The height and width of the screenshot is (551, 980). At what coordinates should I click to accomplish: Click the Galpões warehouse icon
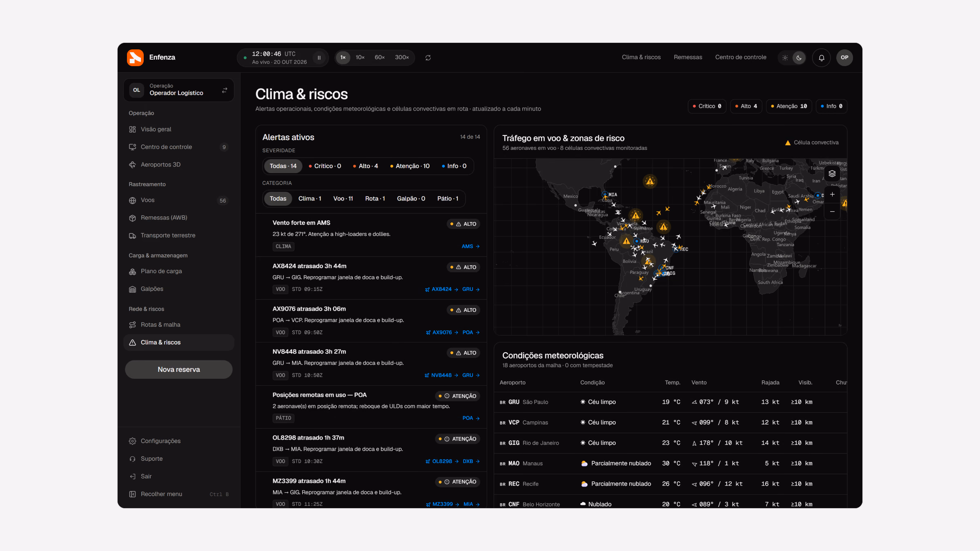click(132, 289)
